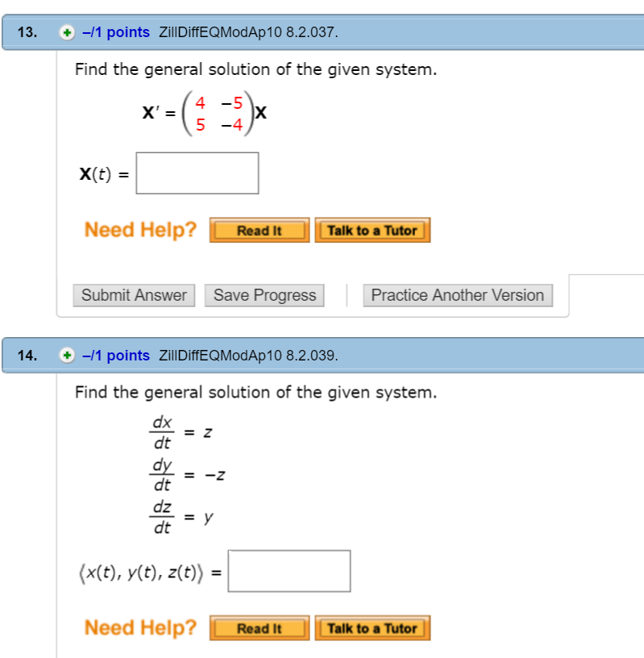Select the X(t) answer input box

[197, 173]
